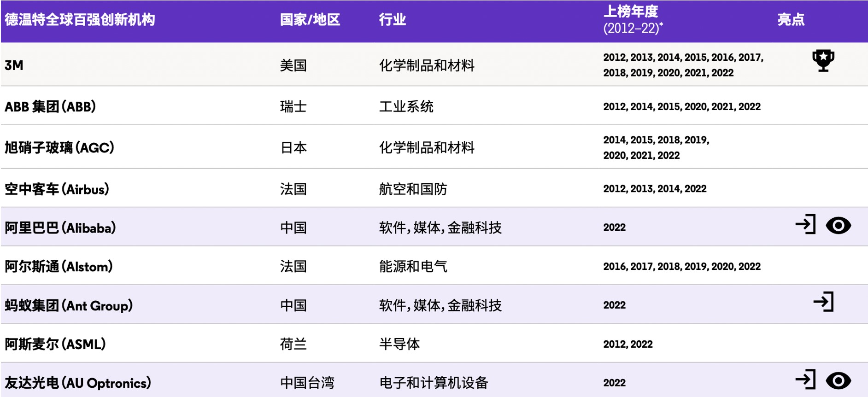
Task: Click the listed years for AGC
Action: click(x=656, y=148)
